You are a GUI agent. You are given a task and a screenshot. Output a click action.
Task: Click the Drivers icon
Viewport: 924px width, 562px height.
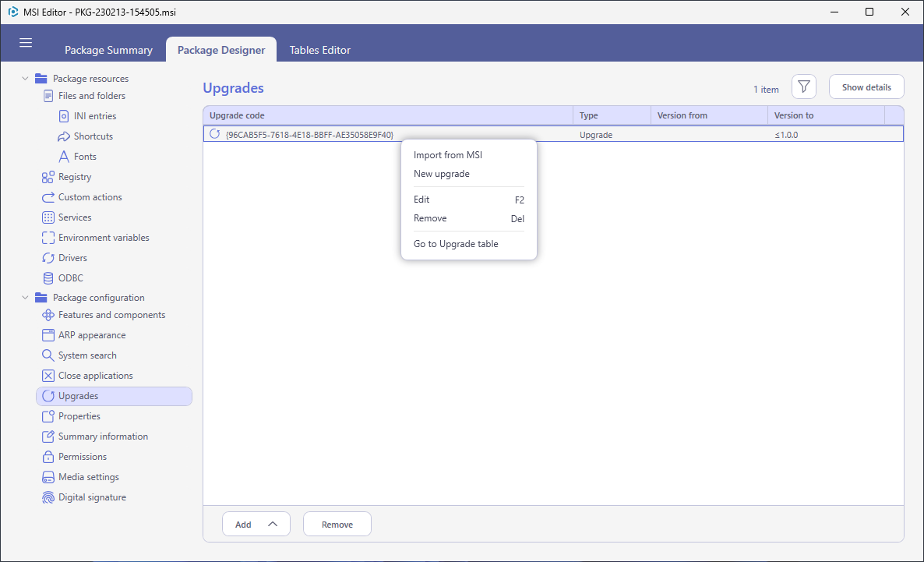pos(48,258)
